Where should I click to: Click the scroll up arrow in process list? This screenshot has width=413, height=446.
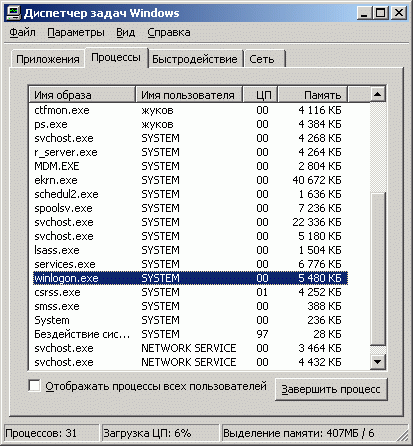[x=377, y=94]
